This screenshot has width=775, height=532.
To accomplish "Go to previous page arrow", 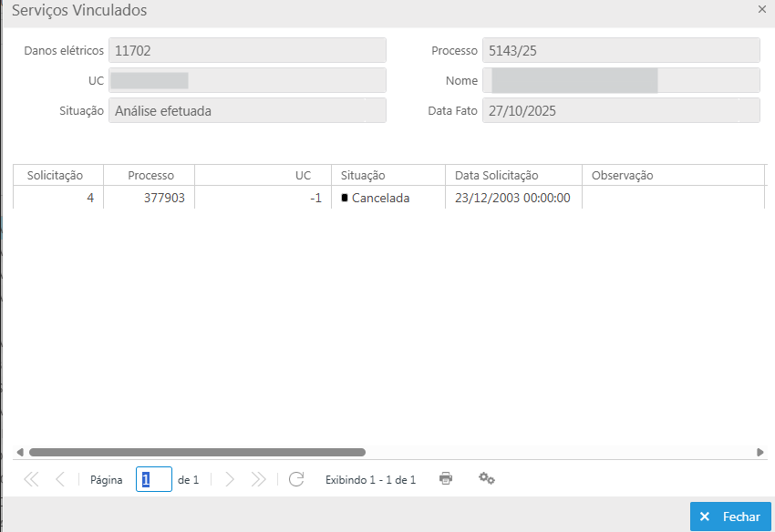I will pyautogui.click(x=60, y=479).
